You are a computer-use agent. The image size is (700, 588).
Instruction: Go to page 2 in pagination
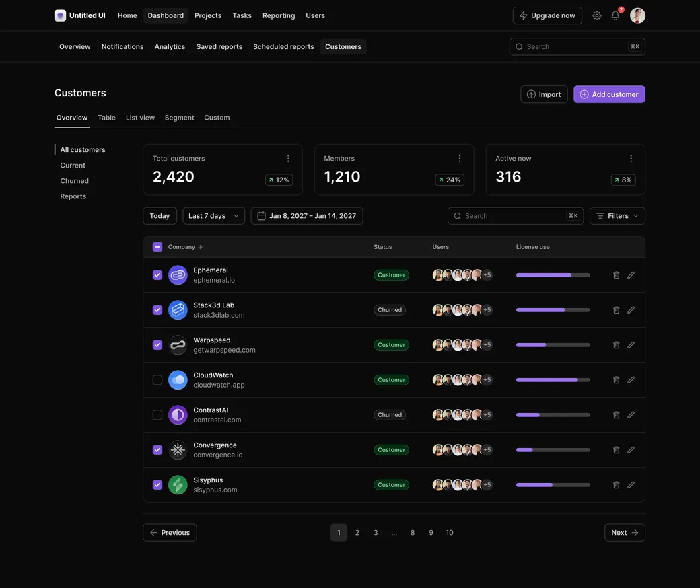[357, 533]
